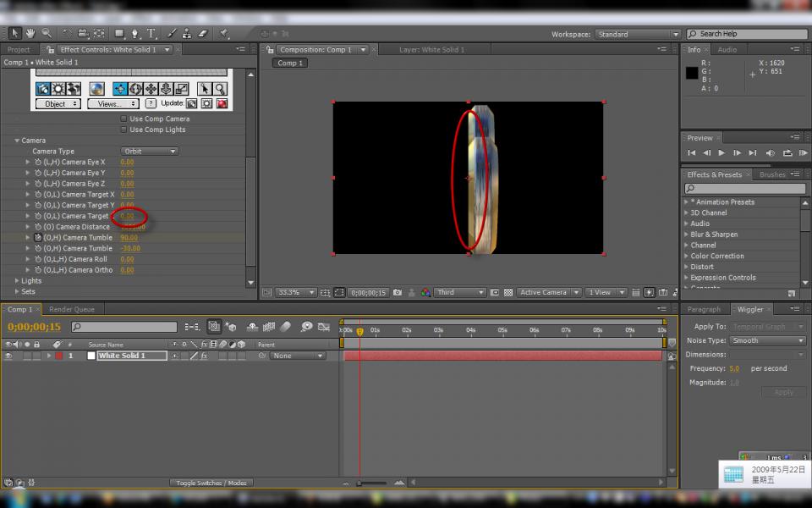The width and height of the screenshot is (812, 508).
Task: Expand the Blur & Sharpen effects category
Action: click(x=687, y=235)
